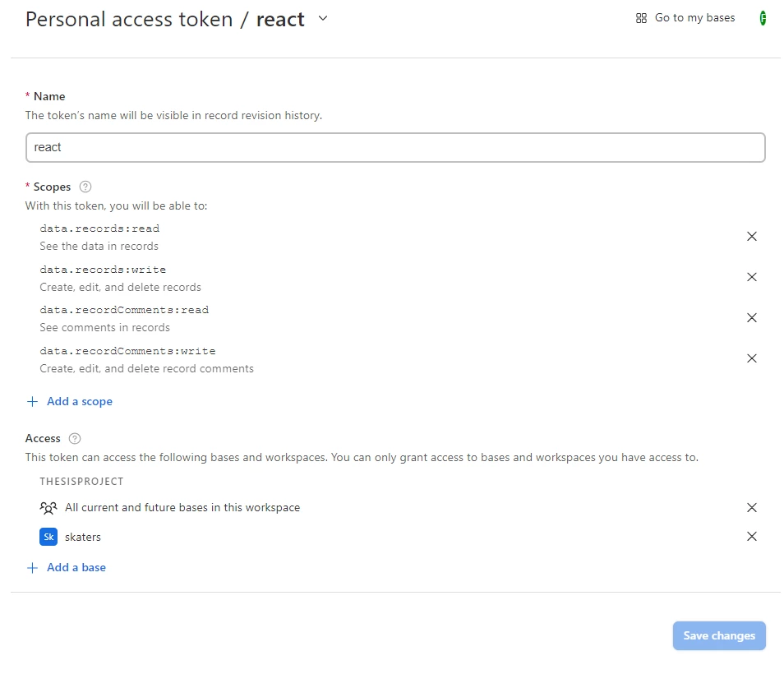Remove all current and future bases access
784x674 pixels.
[x=751, y=508]
